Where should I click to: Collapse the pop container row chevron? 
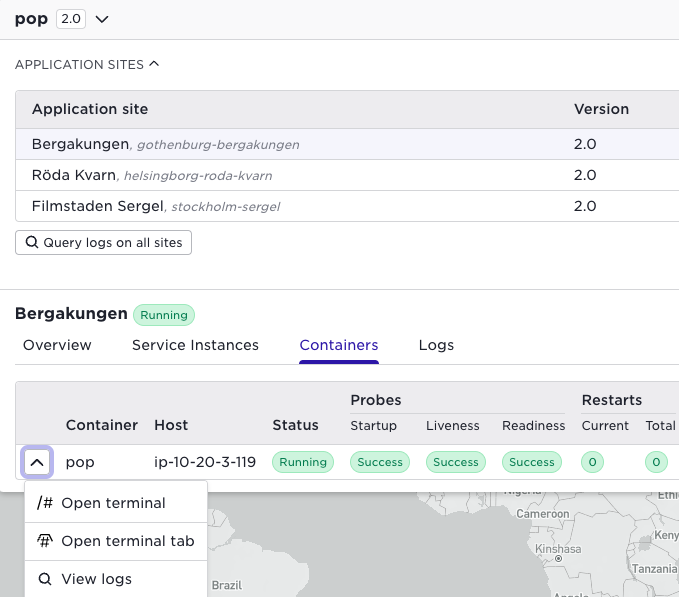click(x=37, y=462)
